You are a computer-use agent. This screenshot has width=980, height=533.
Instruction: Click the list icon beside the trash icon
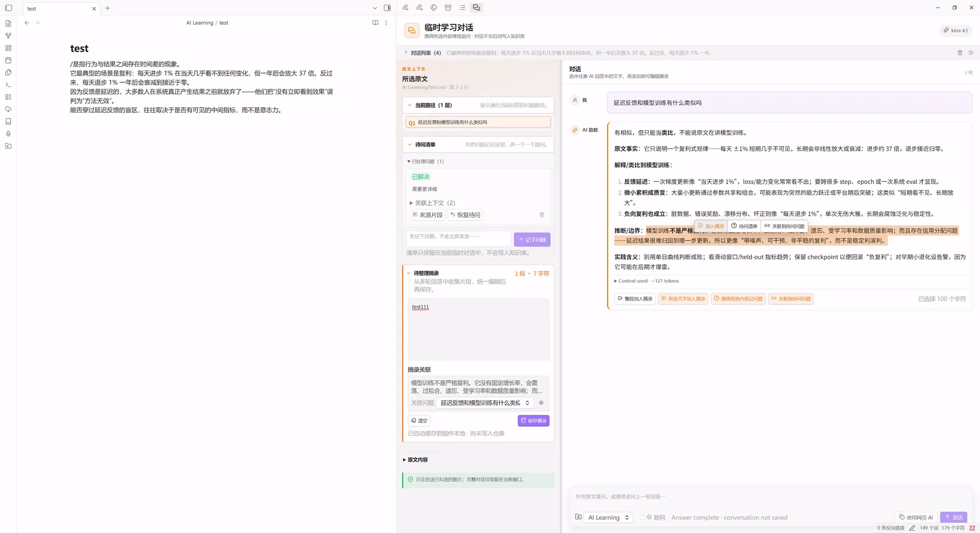tap(971, 53)
